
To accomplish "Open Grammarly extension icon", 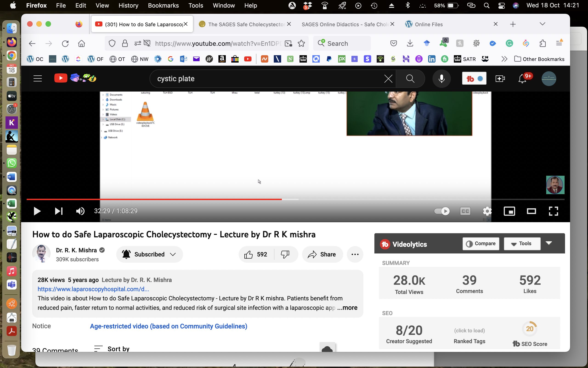I will click(509, 43).
